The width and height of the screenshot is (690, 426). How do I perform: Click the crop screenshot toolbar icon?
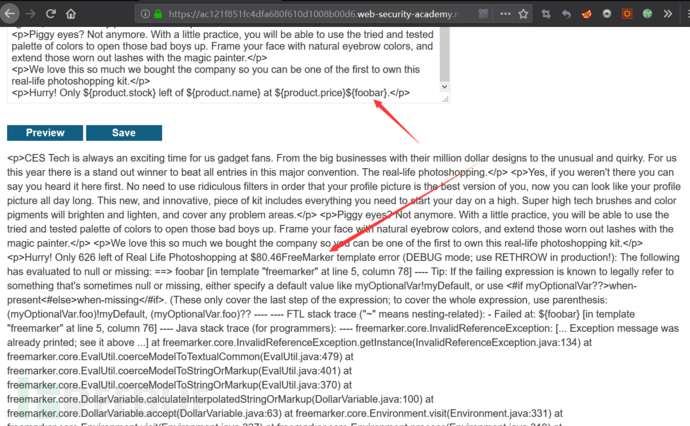click(546, 14)
